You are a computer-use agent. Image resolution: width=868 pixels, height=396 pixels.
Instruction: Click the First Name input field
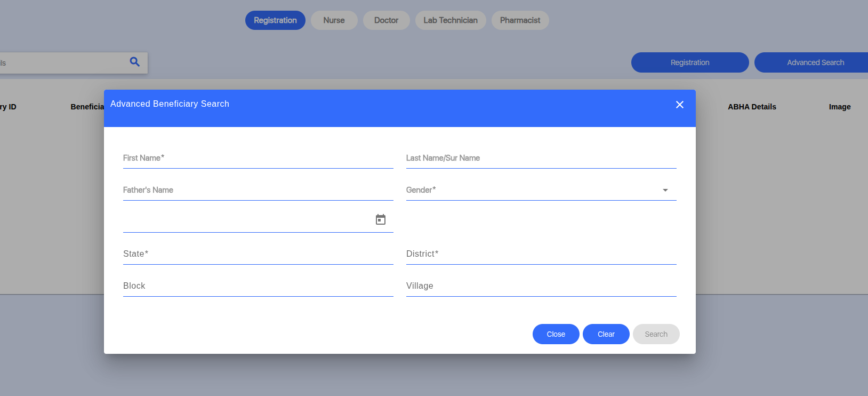point(258,159)
